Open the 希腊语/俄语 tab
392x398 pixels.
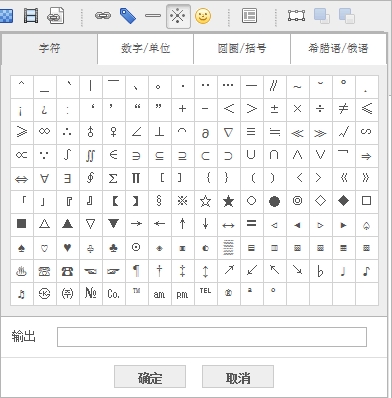coord(338,49)
